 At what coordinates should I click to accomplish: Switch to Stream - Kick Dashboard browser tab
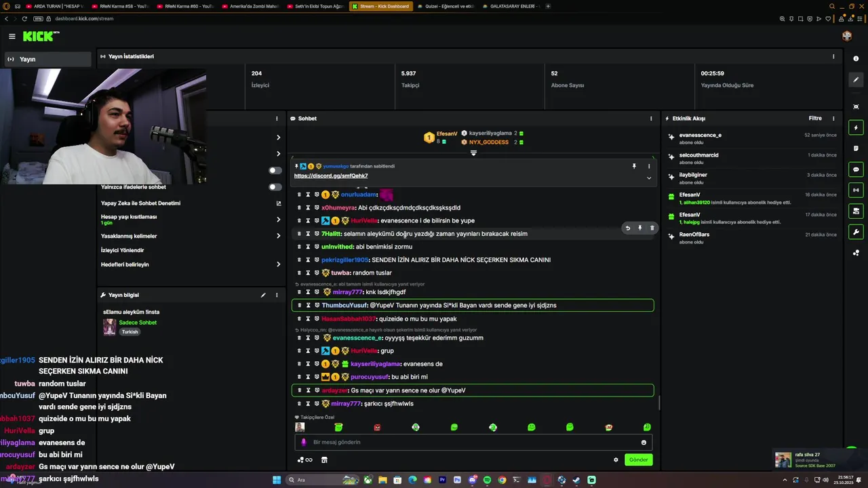[x=380, y=6]
